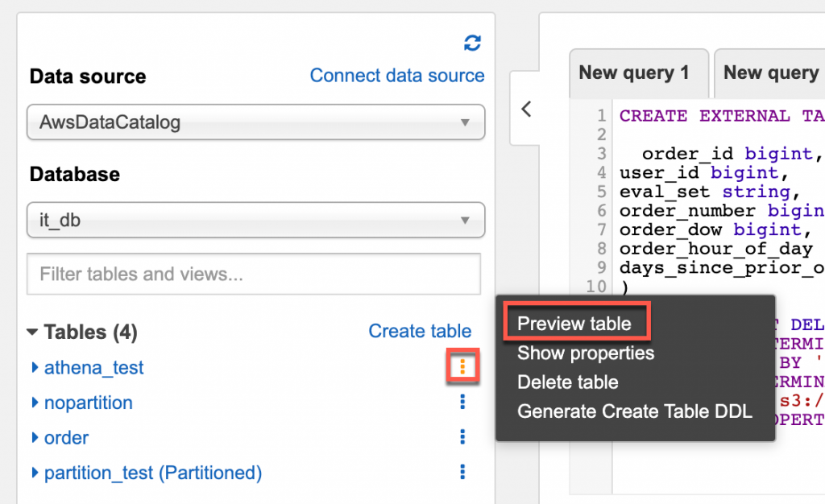The image size is (825, 504).
Task: Open the athena_test table options menu
Action: tap(462, 367)
